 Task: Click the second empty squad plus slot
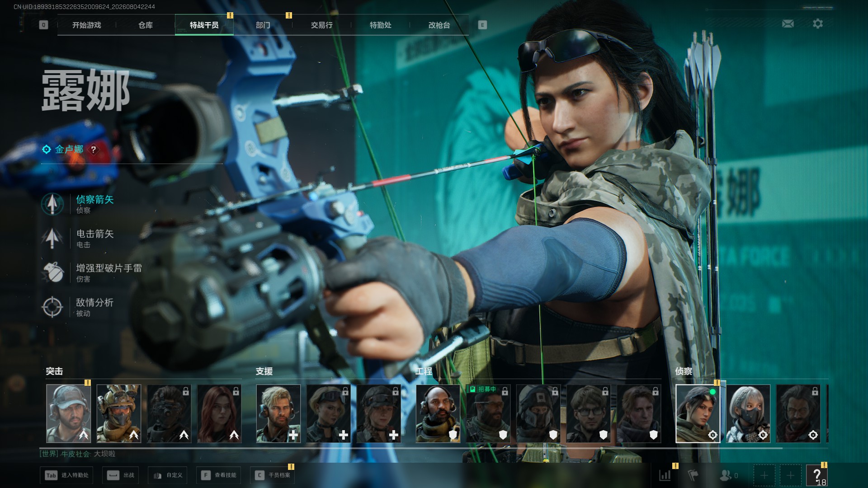click(790, 475)
